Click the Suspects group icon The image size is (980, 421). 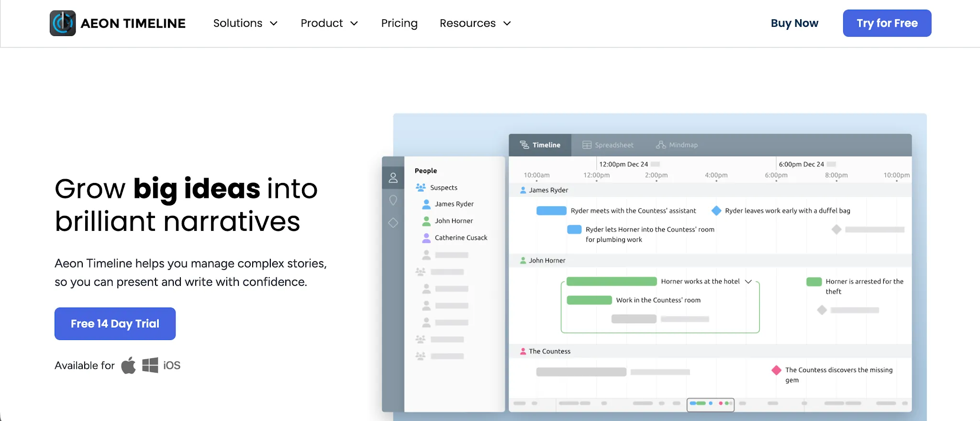[x=421, y=187]
